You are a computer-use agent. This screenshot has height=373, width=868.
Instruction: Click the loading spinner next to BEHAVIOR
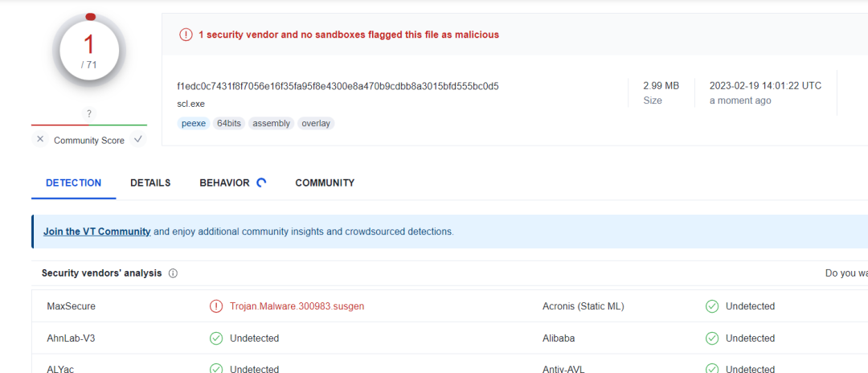point(262,182)
